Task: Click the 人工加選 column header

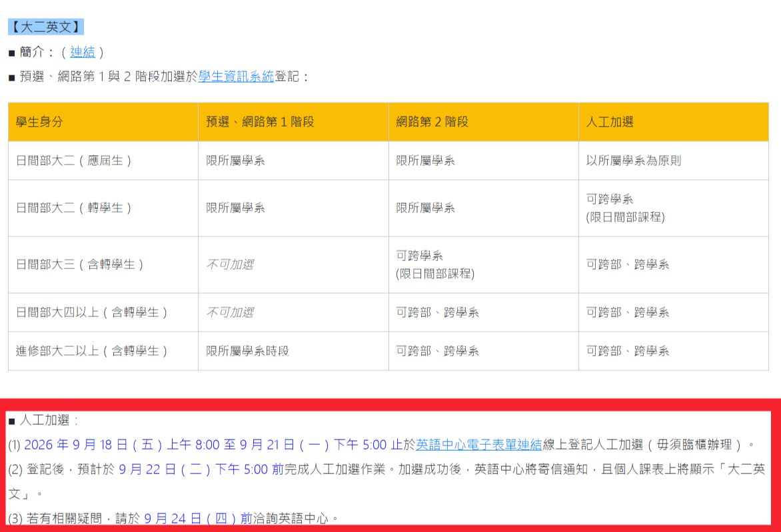Action: (x=674, y=122)
